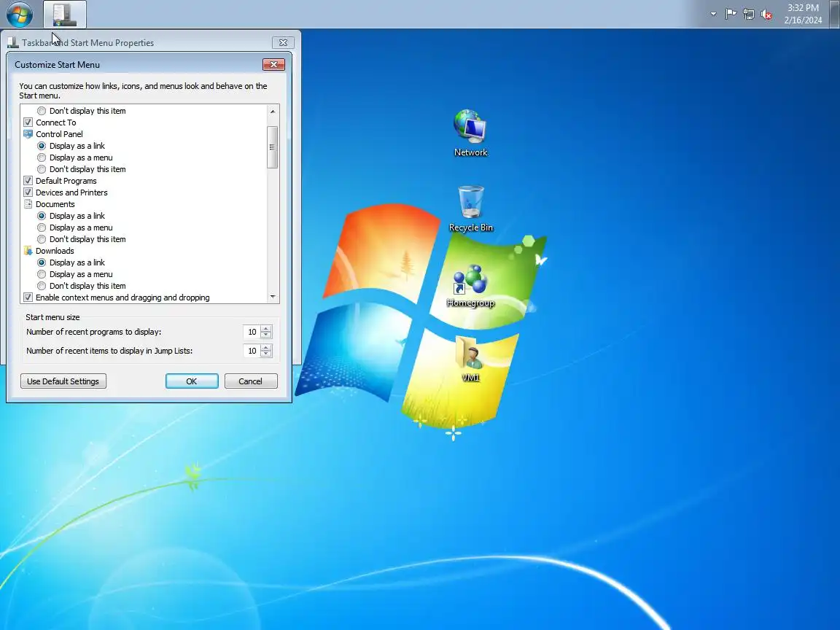Select Downloads Don't display this item
Image resolution: width=840 pixels, height=630 pixels.
(x=42, y=286)
